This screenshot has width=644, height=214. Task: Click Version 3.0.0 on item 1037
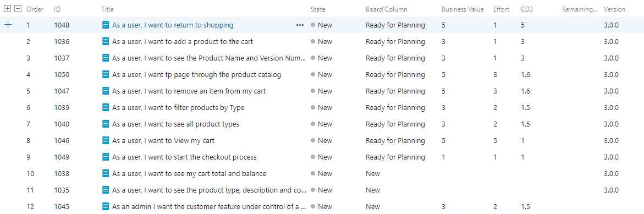point(611,58)
